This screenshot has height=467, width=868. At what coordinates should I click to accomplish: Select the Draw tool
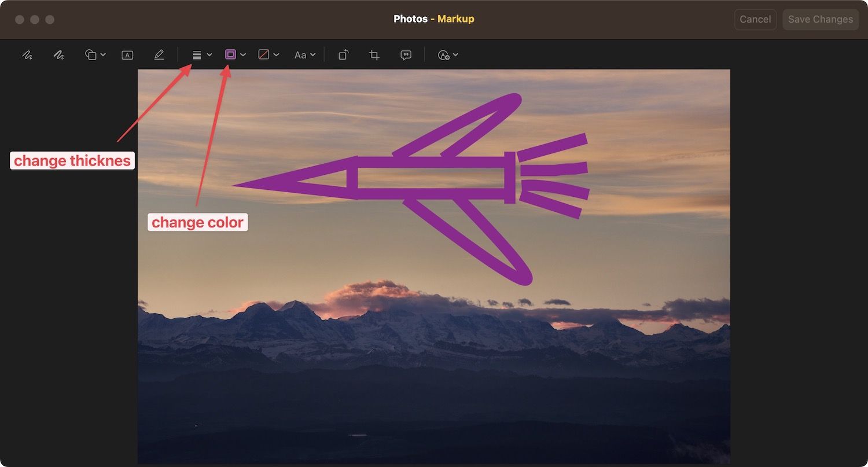tap(58, 54)
